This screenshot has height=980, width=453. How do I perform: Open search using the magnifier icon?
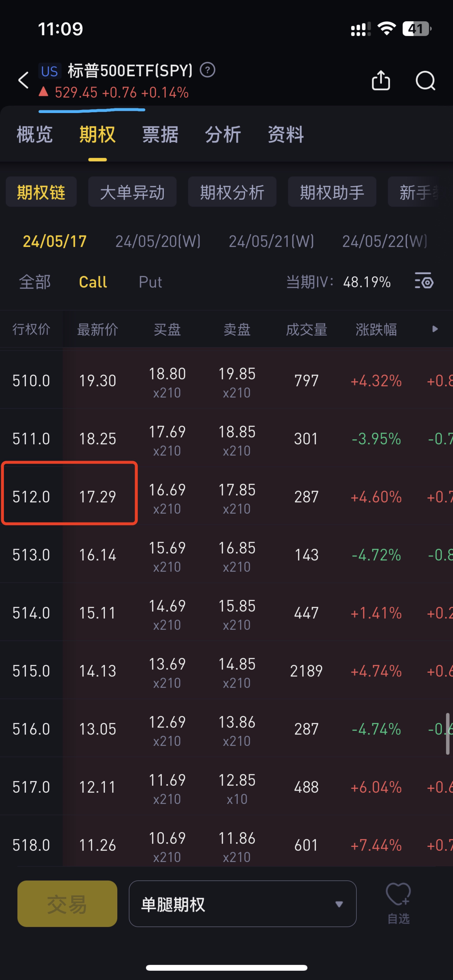[x=425, y=80]
